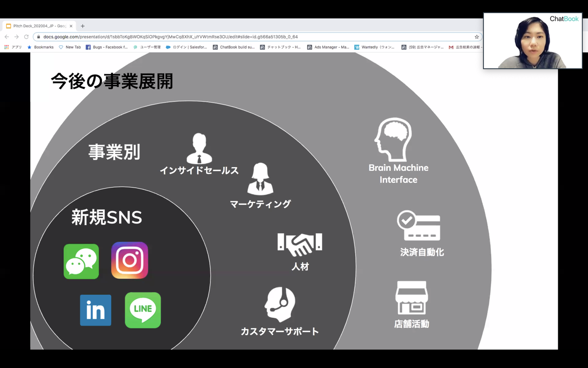Open the Bookmarks folder in bookmarks bar
Image resolution: width=588 pixels, height=368 pixels.
40,47
